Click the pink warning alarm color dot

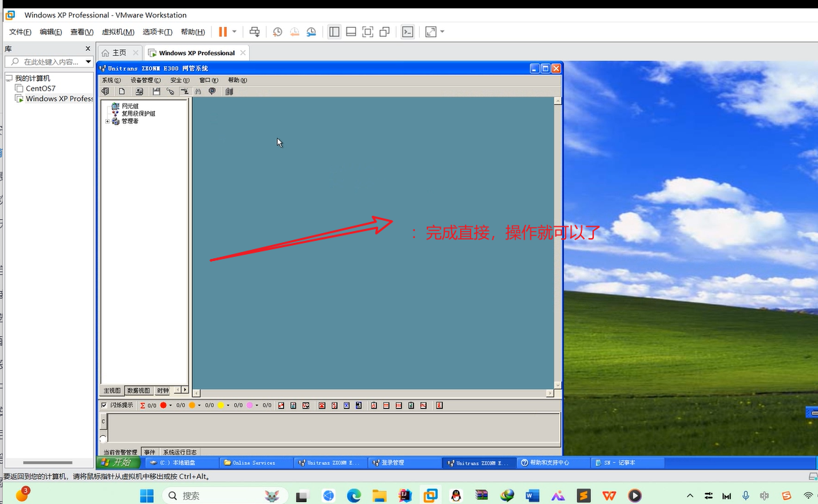(249, 405)
